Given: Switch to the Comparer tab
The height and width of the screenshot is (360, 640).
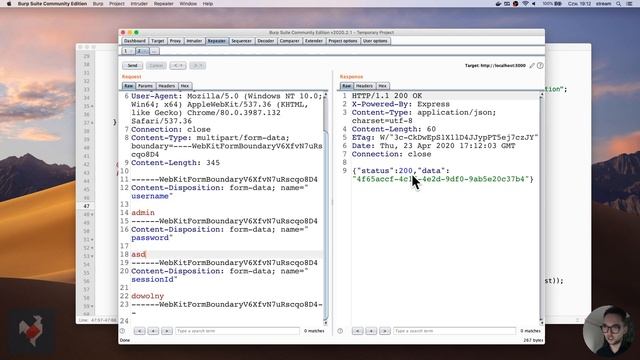Looking at the screenshot, I should (x=290, y=41).
